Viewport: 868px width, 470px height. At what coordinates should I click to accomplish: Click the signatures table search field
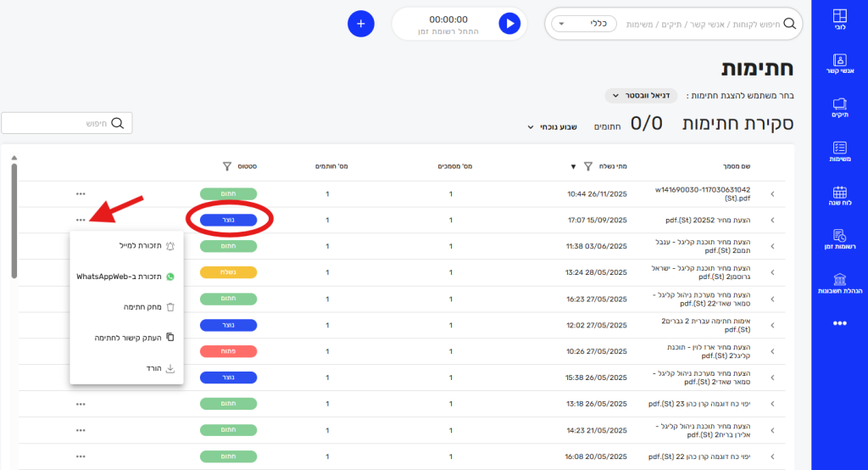(x=66, y=124)
